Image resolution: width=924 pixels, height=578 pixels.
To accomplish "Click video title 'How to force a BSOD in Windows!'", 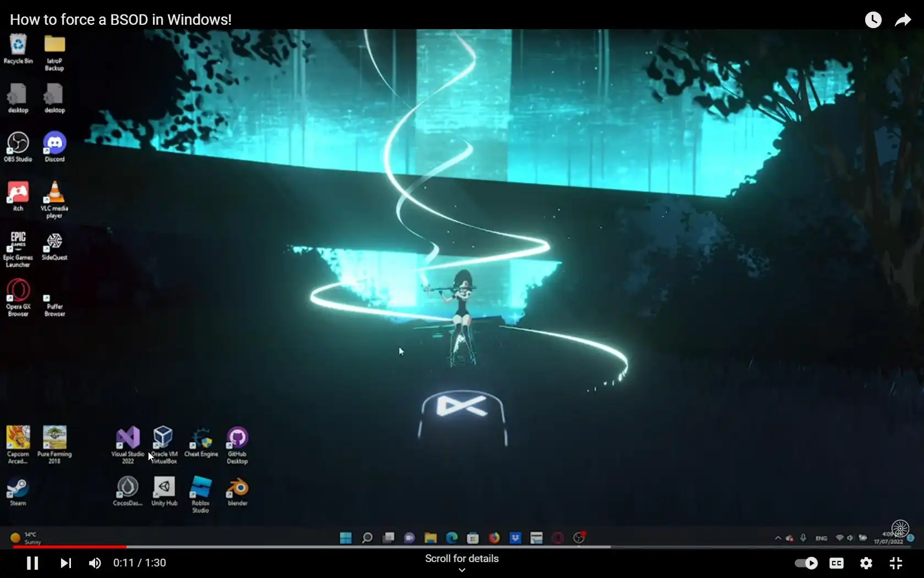I will 120,19.
